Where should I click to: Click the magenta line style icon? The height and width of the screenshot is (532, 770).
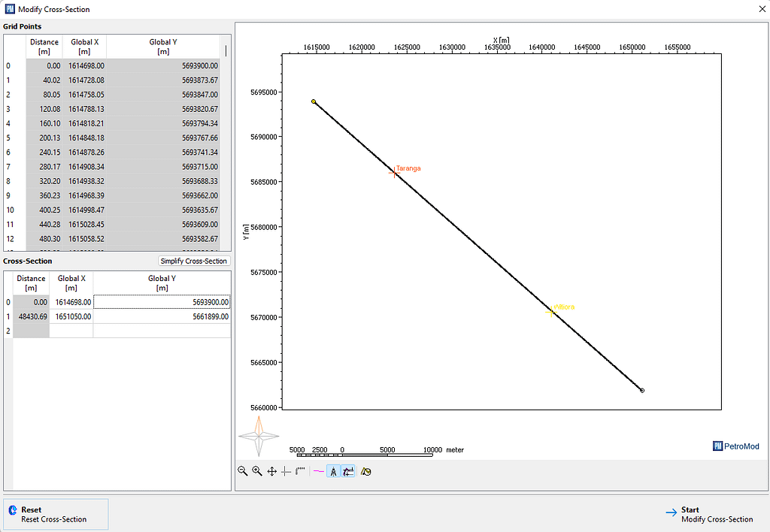(319, 471)
